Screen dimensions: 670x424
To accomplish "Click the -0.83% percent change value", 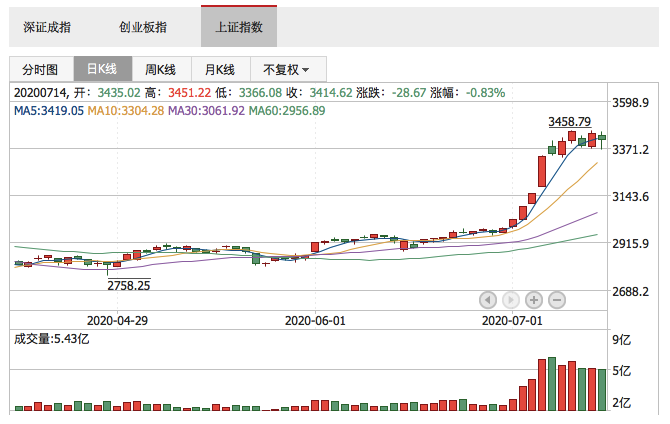I will click(485, 93).
